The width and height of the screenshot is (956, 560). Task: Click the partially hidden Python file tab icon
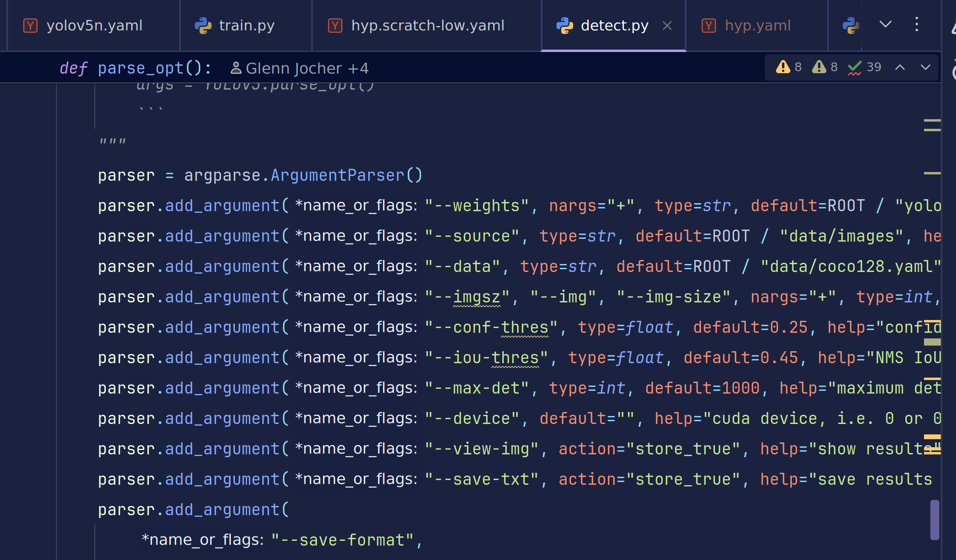click(850, 26)
